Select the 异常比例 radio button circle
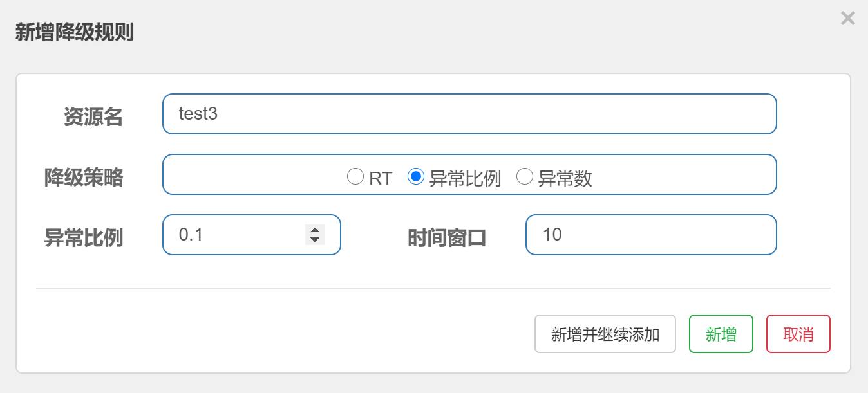868x393 pixels. 416,176
